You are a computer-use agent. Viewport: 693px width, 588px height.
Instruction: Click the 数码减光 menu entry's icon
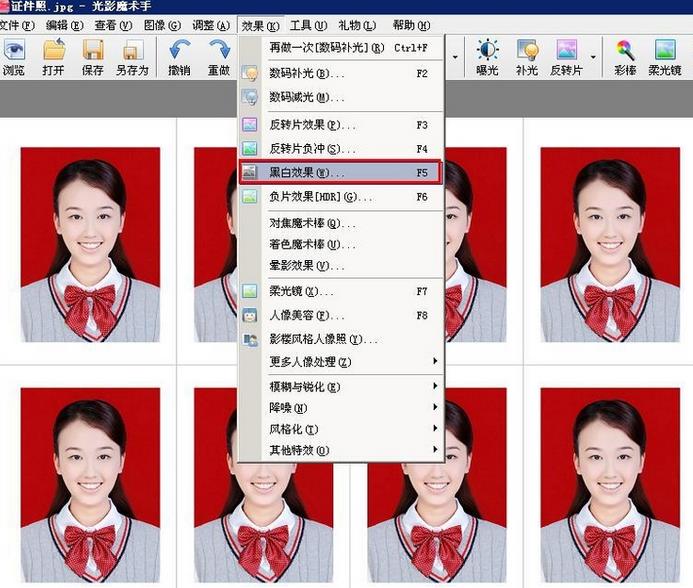pos(250,97)
